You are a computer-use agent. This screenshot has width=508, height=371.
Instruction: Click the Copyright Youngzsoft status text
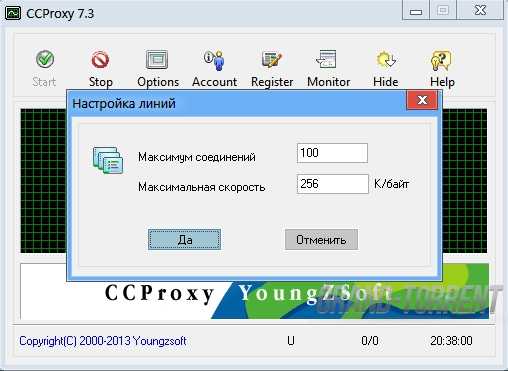(103, 341)
